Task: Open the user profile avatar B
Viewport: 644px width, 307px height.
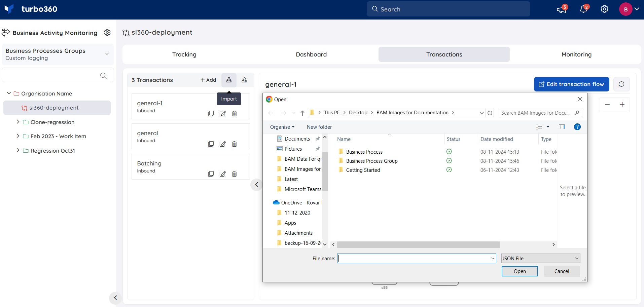Action: point(625,9)
